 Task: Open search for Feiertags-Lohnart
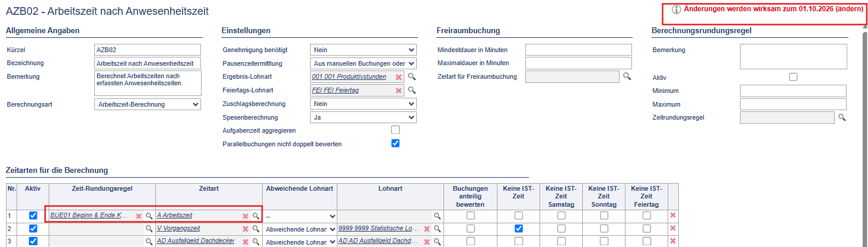click(x=412, y=91)
